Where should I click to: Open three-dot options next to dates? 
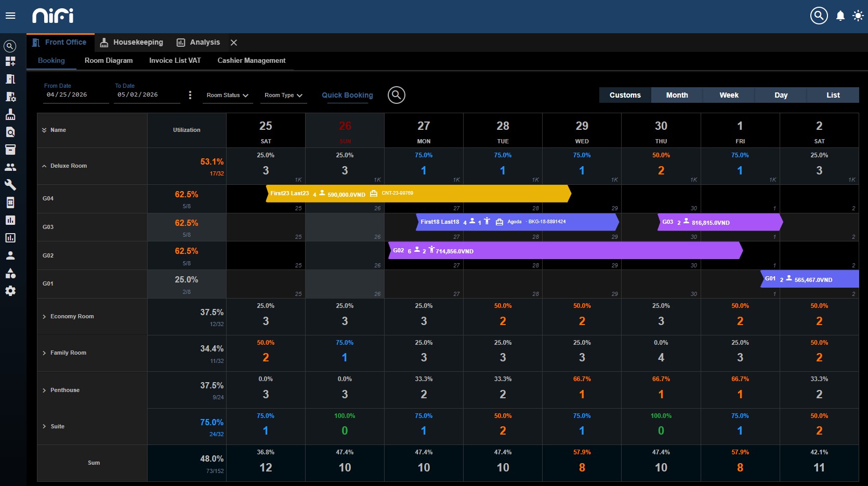tap(190, 95)
